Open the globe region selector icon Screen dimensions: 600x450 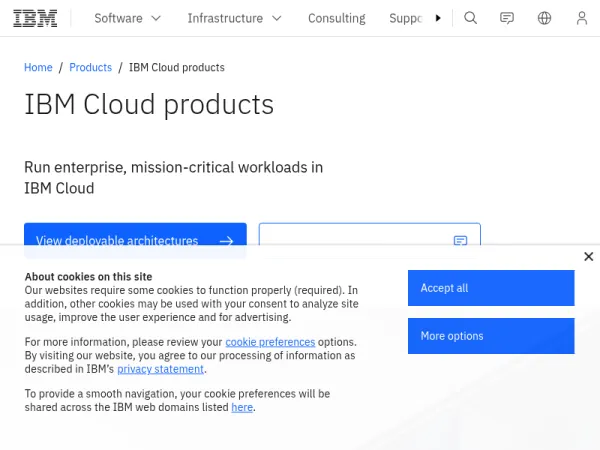click(x=544, y=18)
